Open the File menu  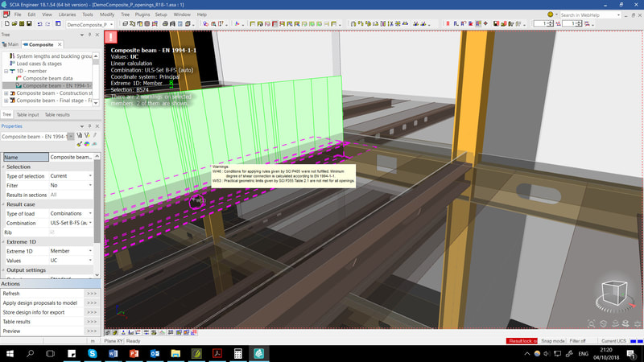point(18,14)
